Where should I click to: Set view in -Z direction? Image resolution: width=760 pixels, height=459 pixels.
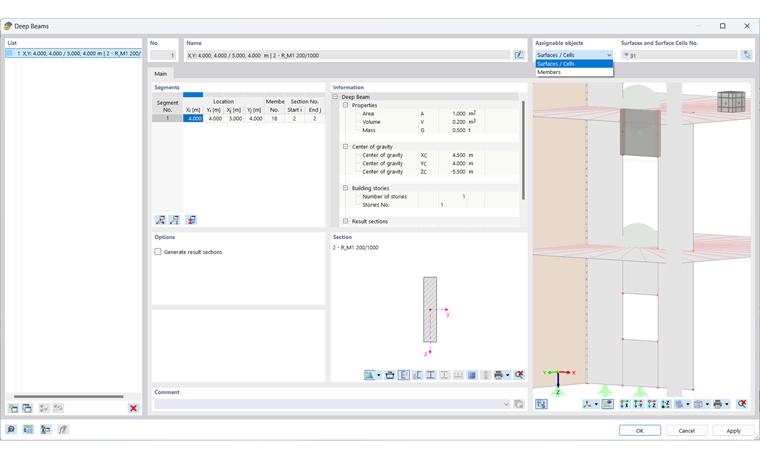pos(665,404)
